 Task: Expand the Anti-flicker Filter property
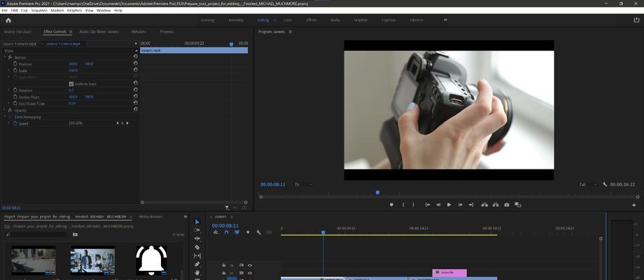pyautogui.click(x=9, y=104)
